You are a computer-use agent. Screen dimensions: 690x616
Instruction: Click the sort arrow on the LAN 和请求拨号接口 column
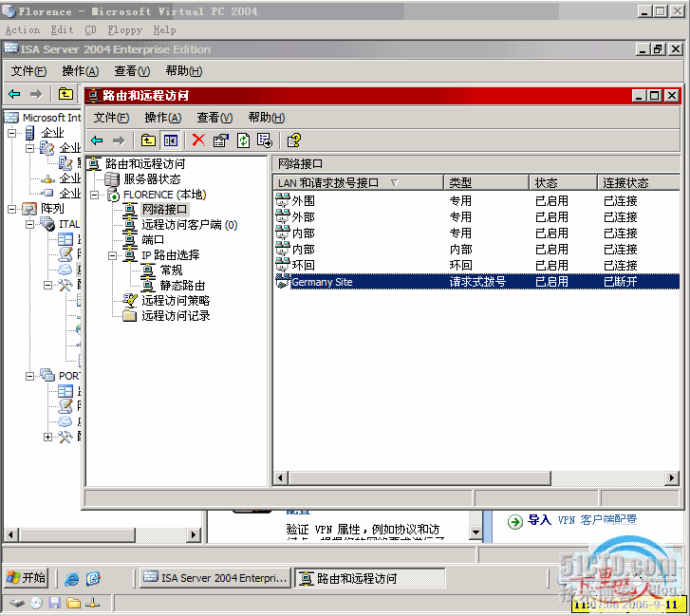(394, 182)
